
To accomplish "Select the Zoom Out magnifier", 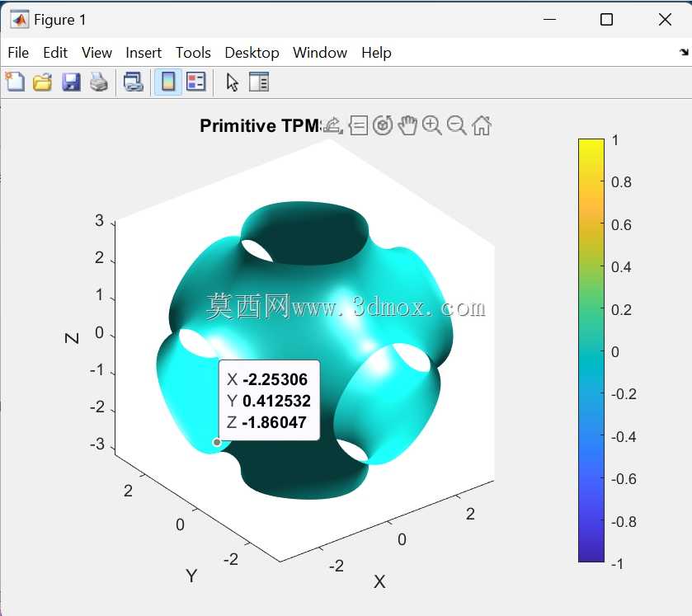I will [456, 126].
